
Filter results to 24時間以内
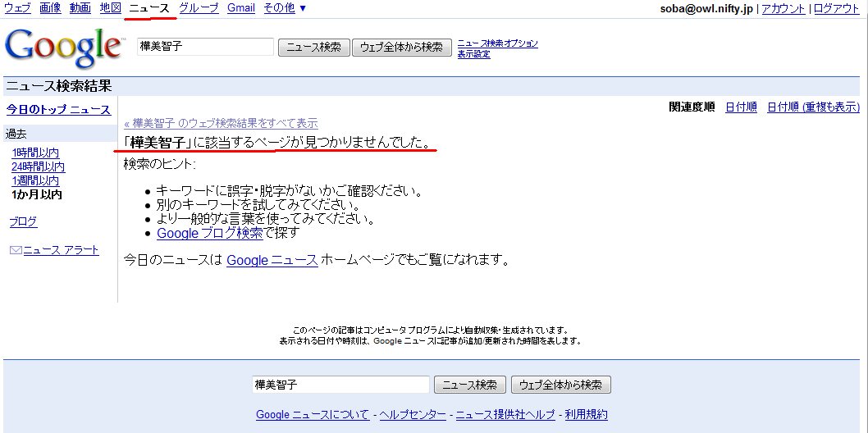coord(39,167)
